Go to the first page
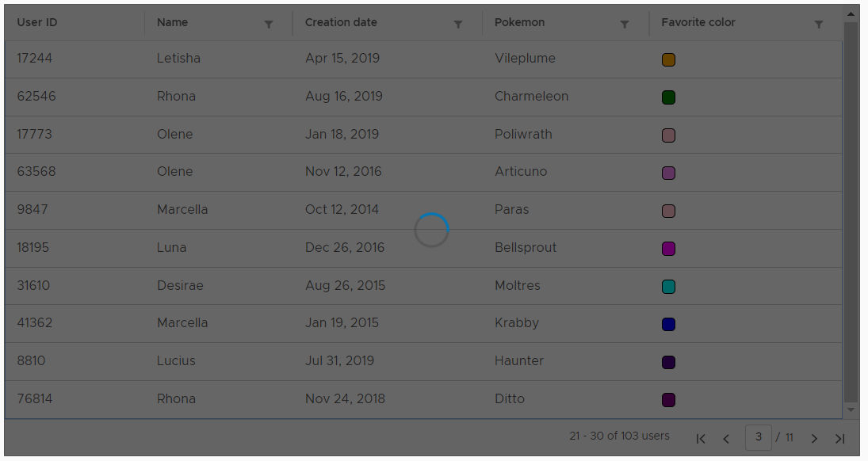This screenshot has height=461, width=868. tap(701, 439)
